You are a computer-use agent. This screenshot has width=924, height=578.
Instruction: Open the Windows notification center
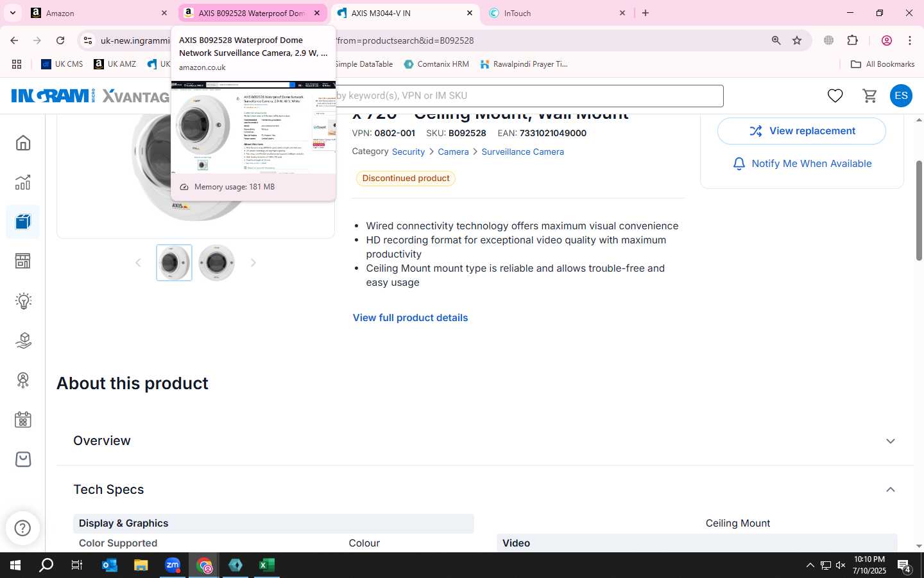click(x=905, y=566)
